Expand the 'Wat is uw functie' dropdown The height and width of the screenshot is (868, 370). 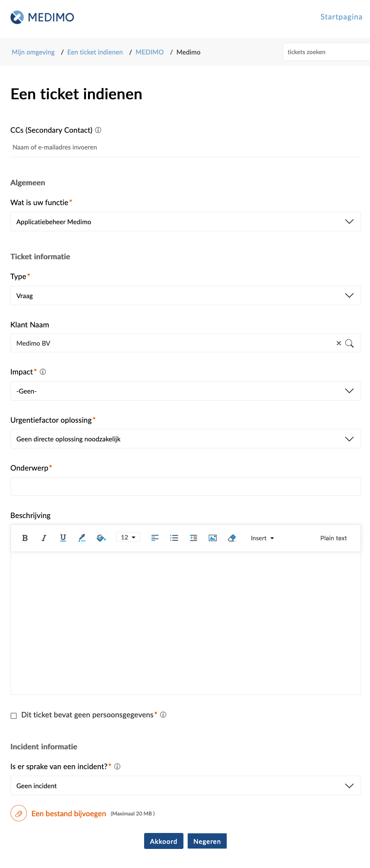[x=185, y=221]
